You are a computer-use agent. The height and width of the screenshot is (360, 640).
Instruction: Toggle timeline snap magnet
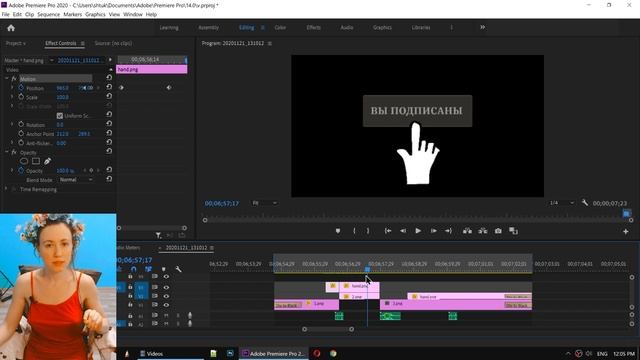(x=133, y=269)
